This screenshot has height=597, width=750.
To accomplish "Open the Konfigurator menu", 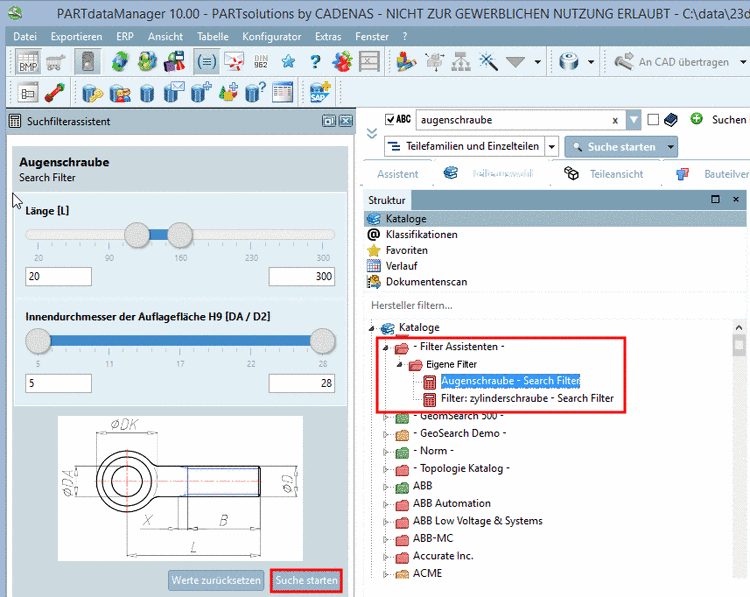I will click(x=271, y=36).
